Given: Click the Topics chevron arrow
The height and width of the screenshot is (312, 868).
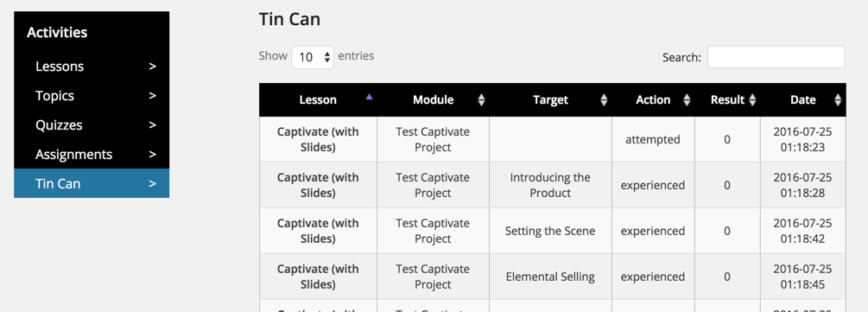Looking at the screenshot, I should [152, 96].
